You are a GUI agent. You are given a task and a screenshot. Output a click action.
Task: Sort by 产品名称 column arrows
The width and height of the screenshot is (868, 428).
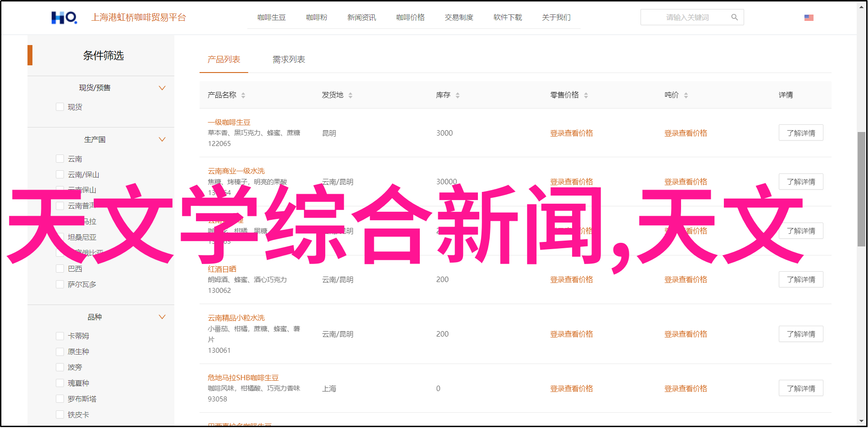click(243, 95)
